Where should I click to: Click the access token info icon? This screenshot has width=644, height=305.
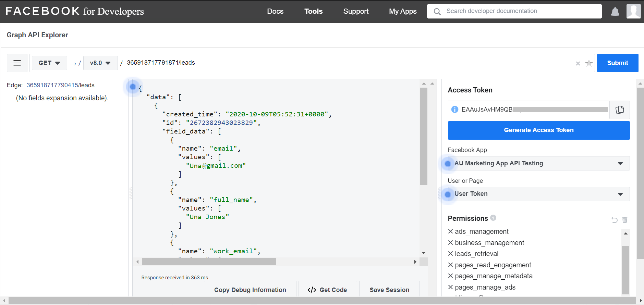[455, 110]
